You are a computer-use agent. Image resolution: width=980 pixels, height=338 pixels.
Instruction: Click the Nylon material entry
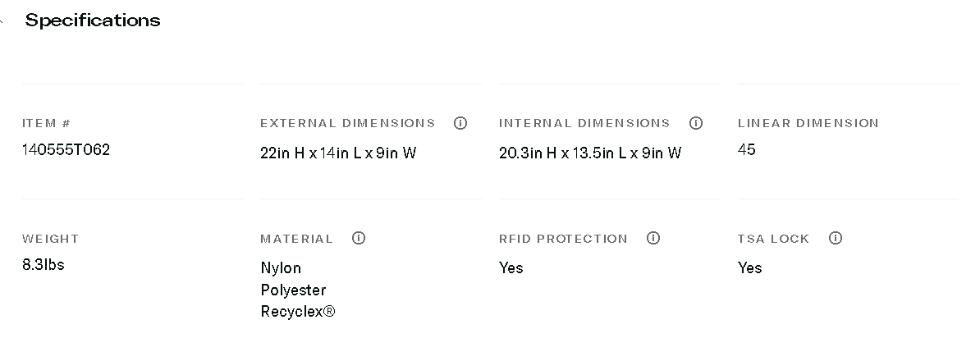point(281,267)
